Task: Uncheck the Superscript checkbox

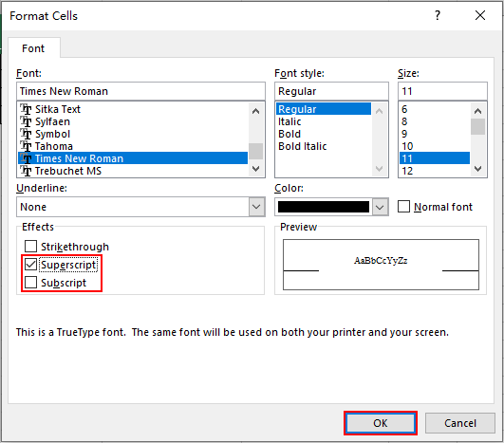Action: coord(31,265)
